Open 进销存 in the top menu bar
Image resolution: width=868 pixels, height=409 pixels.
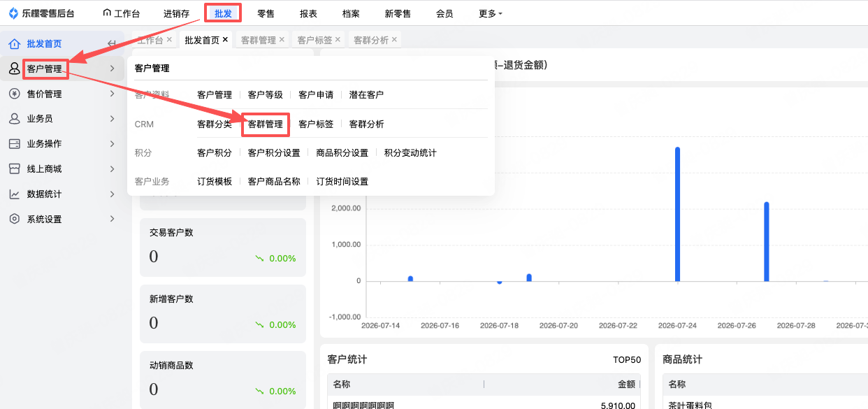[x=176, y=13]
